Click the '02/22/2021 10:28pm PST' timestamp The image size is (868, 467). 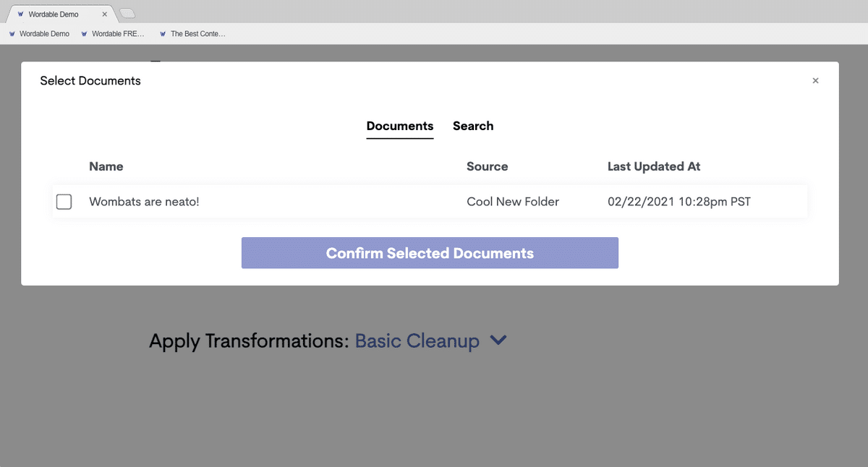click(678, 202)
